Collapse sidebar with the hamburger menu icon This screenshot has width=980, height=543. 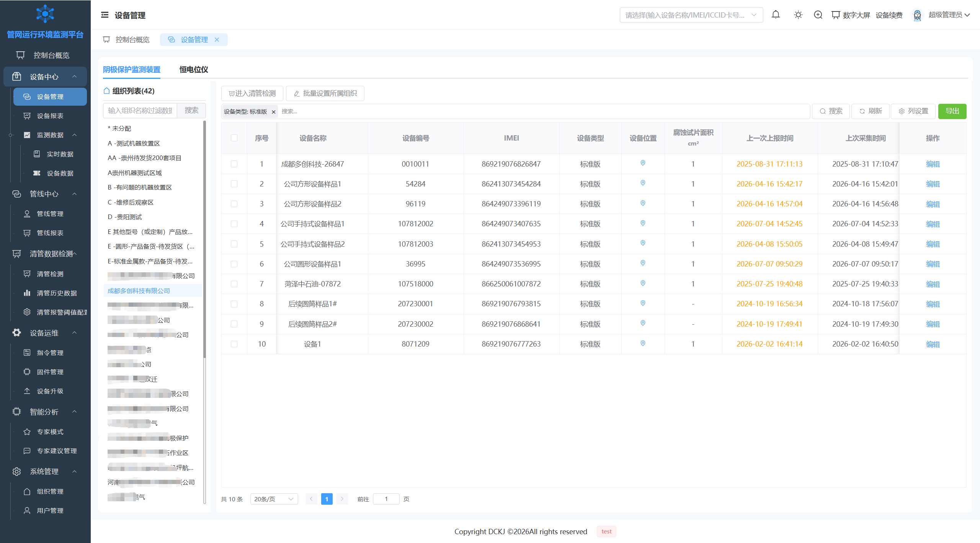(x=105, y=15)
